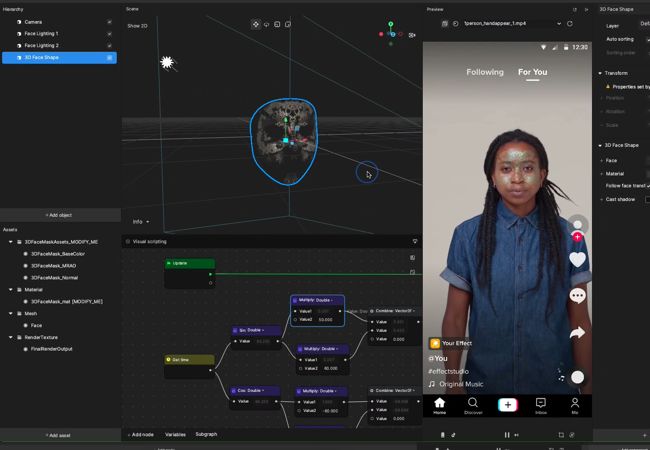Click the plus create button in preview
Image resolution: width=650 pixels, height=450 pixels.
(x=507, y=405)
